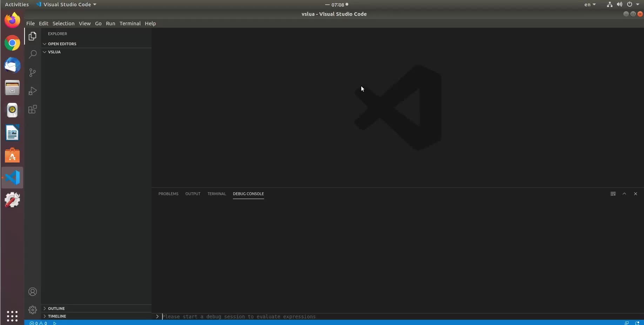Screen dimensions: 644x325
Task: Click the volume icon in system tray
Action: pyautogui.click(x=619, y=5)
